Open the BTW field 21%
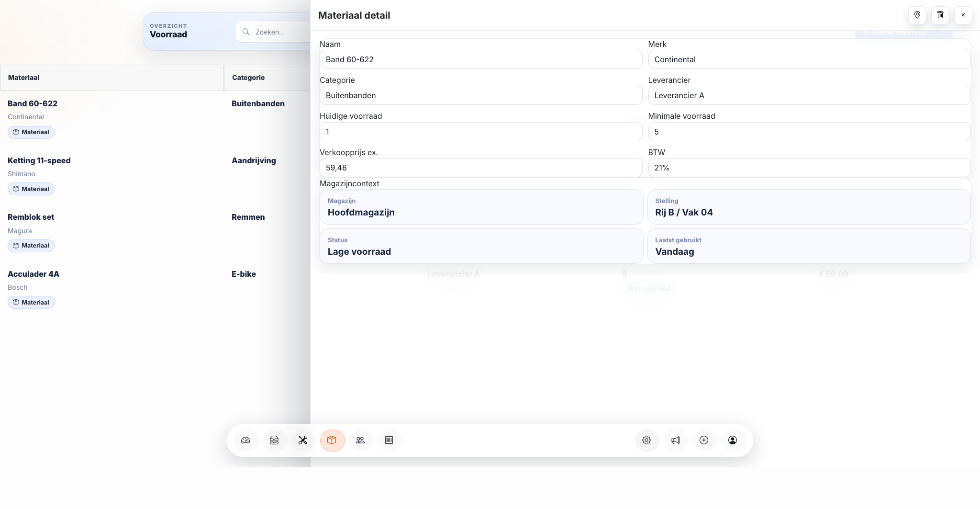The width and height of the screenshot is (980, 509). (809, 168)
